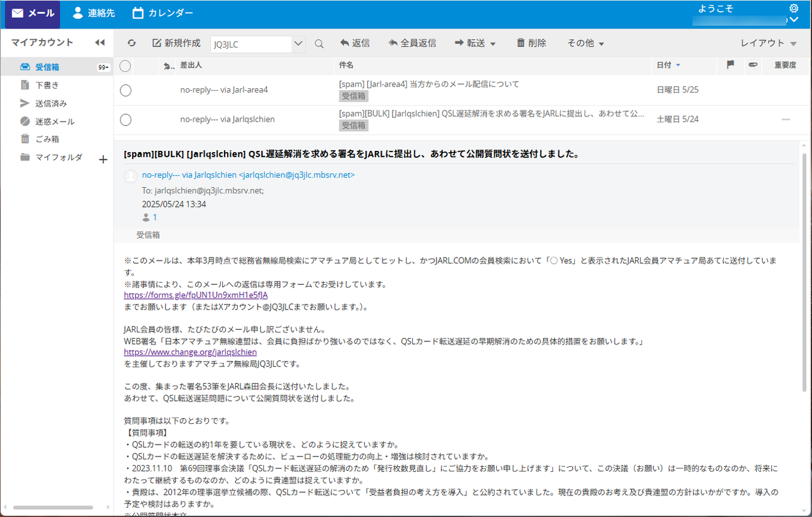Open the メール tab

pos(32,13)
